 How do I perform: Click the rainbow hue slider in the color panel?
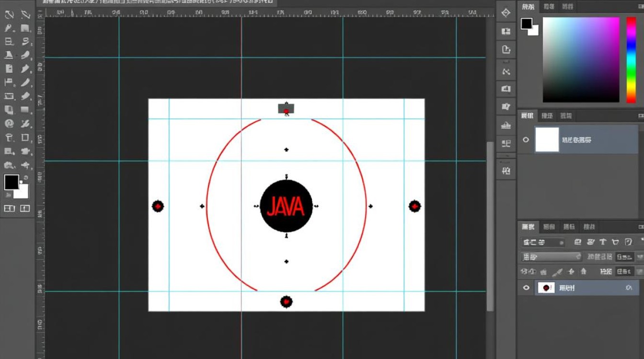pos(631,60)
